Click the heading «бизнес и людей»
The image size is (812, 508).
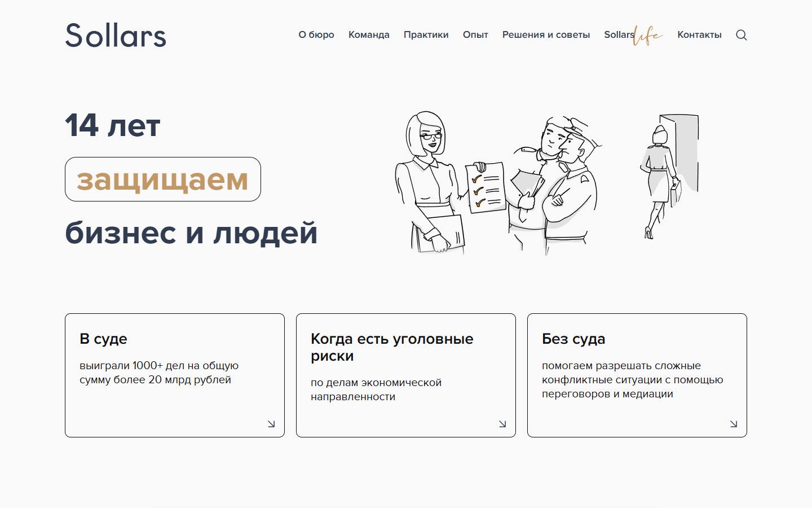coord(191,233)
